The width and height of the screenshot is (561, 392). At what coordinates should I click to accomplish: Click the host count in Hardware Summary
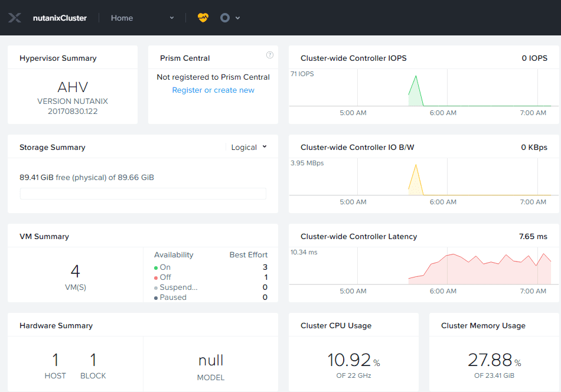pyautogui.click(x=56, y=360)
